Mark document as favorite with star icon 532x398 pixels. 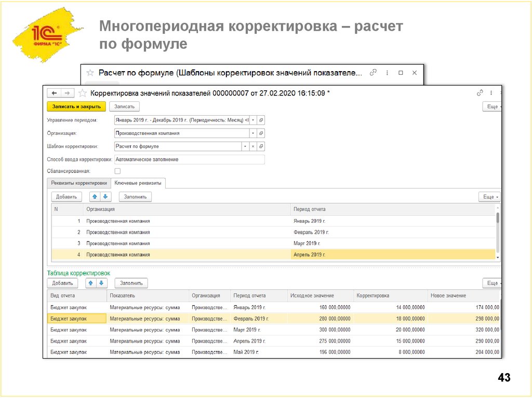click(82, 92)
